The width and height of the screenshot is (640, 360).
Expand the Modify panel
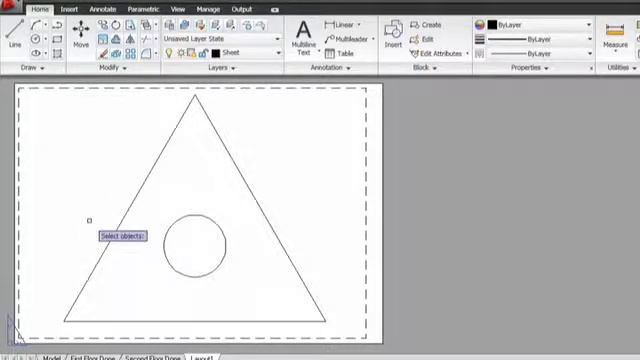point(113,68)
